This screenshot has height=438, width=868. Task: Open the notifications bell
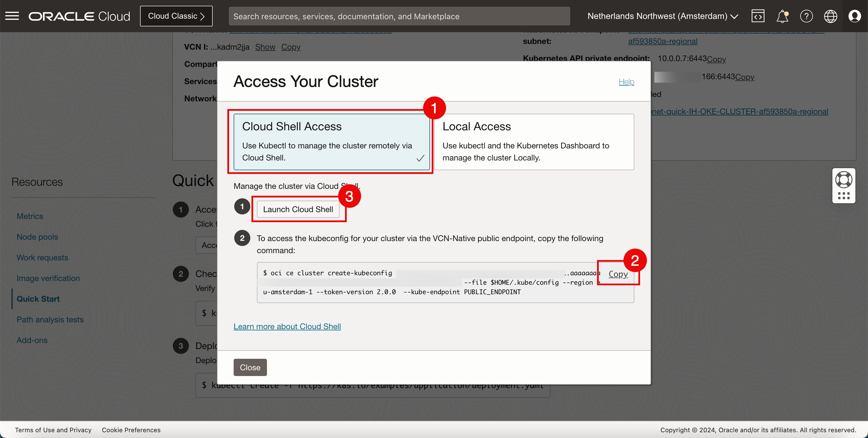coord(782,16)
